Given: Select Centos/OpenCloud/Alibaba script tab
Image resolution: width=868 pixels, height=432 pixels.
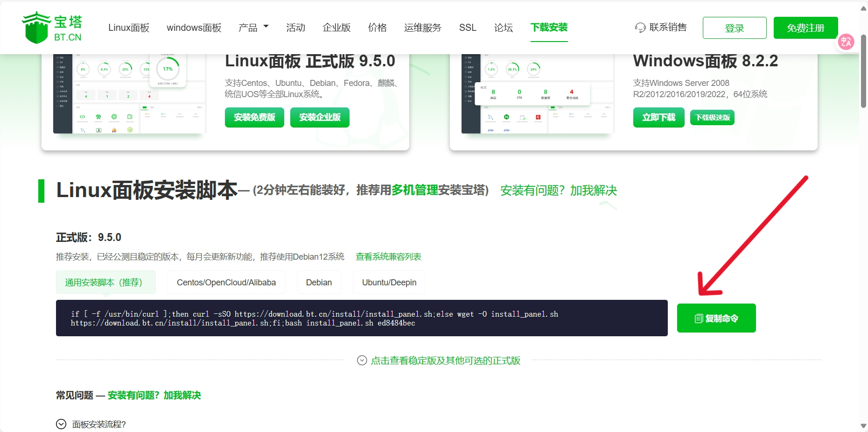Looking at the screenshot, I should [x=226, y=282].
